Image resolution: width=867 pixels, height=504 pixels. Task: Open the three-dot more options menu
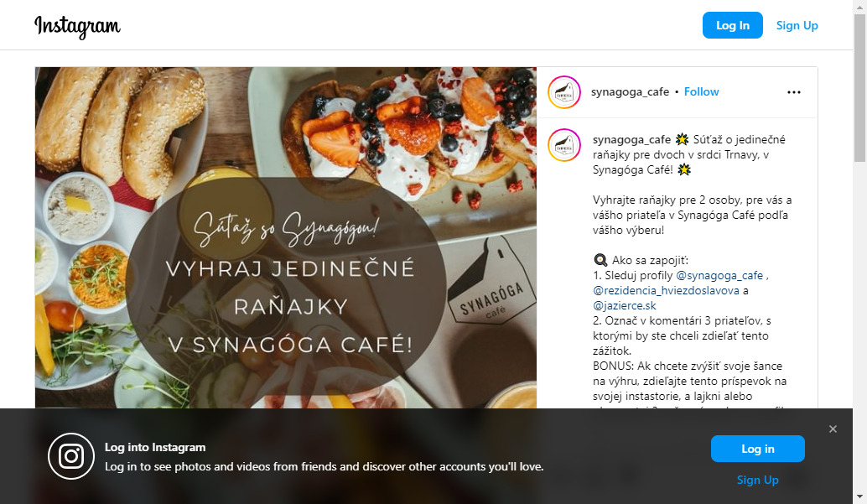point(793,92)
